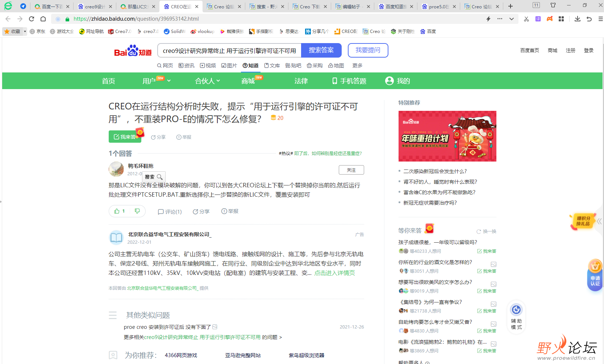Image resolution: width=604 pixels, height=364 pixels.
Task: Click the lightning speed mode icon
Action: tap(488, 19)
